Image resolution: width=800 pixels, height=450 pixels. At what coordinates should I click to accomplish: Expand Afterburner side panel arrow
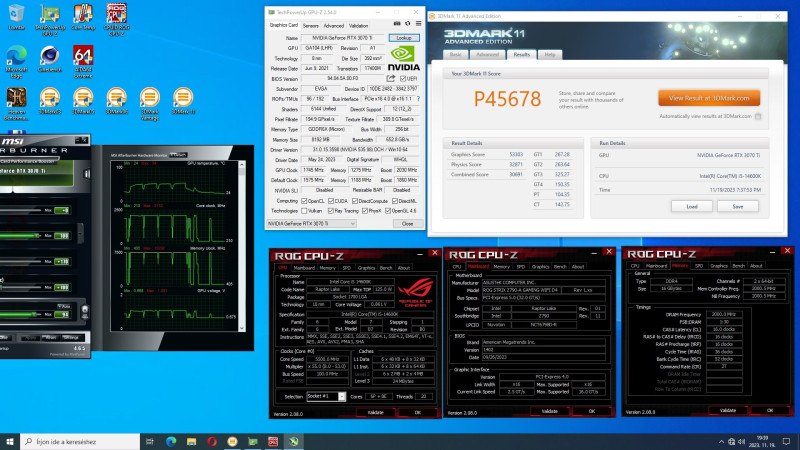pos(80,233)
